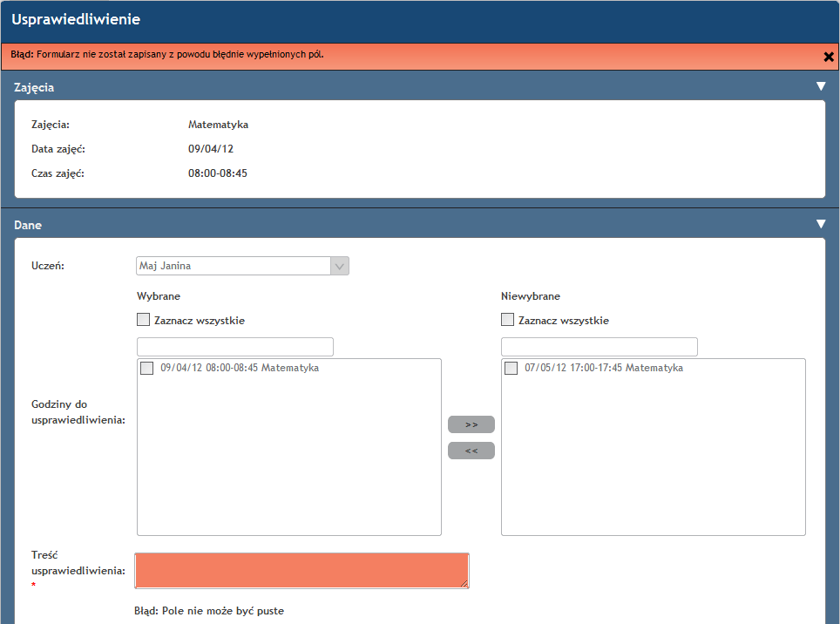Click the << move button
The width and height of the screenshot is (840, 624).
click(471, 451)
